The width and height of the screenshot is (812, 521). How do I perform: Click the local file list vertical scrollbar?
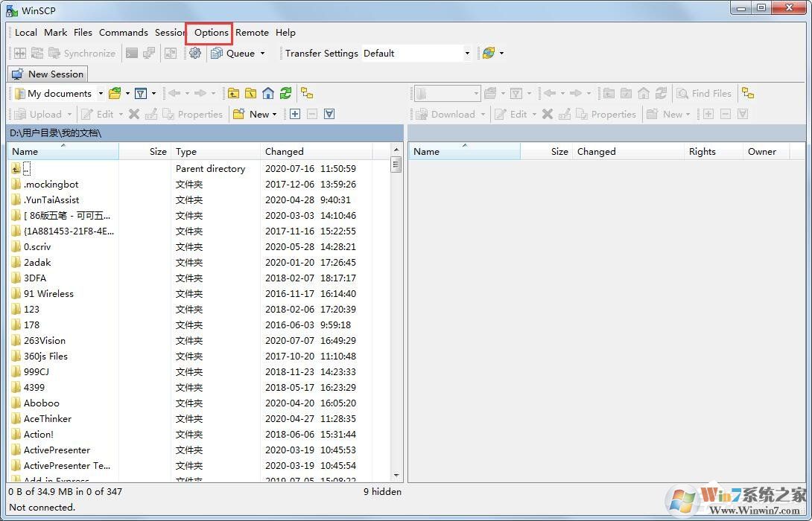pyautogui.click(x=396, y=298)
